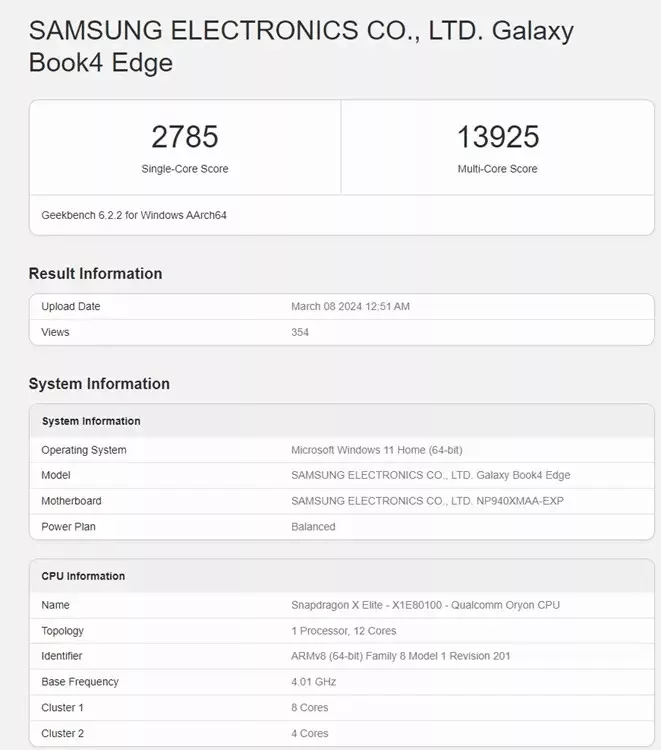Click the 'Single-Core Score' label
The image size is (661, 750).
pos(185,169)
